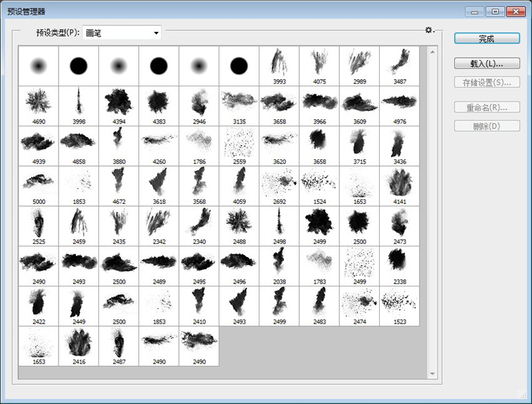
Task: Select the speckle brush labeled 2559
Action: (239, 145)
